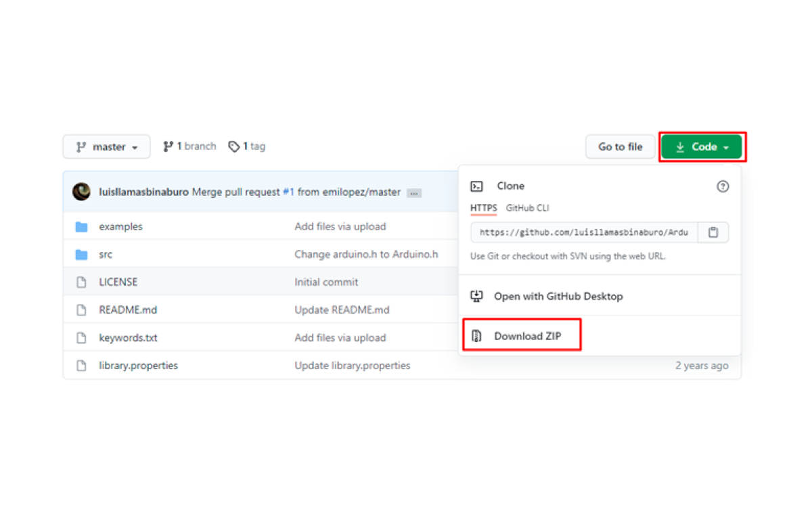Click the "2 years ago" timestamp for library.properties
812x508 pixels.
tap(702, 366)
